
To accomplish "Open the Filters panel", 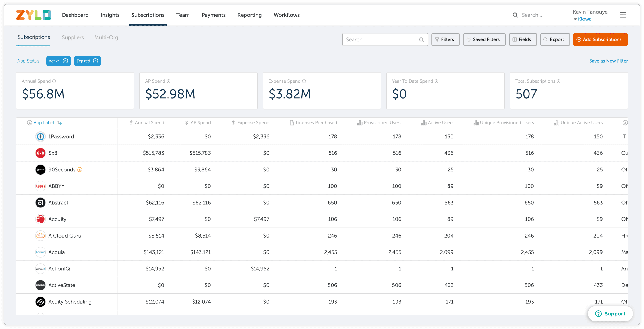I will [445, 39].
